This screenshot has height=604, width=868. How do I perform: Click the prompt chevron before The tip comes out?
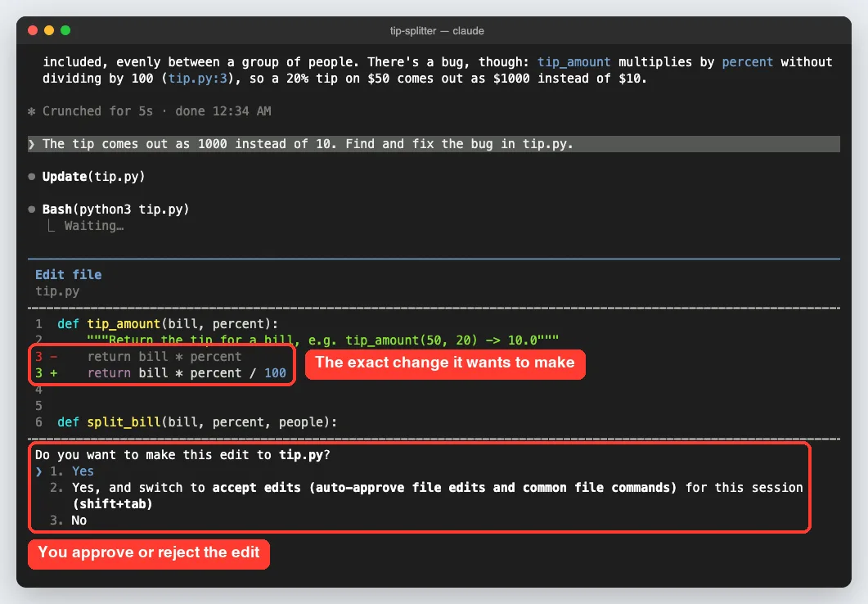(x=32, y=144)
